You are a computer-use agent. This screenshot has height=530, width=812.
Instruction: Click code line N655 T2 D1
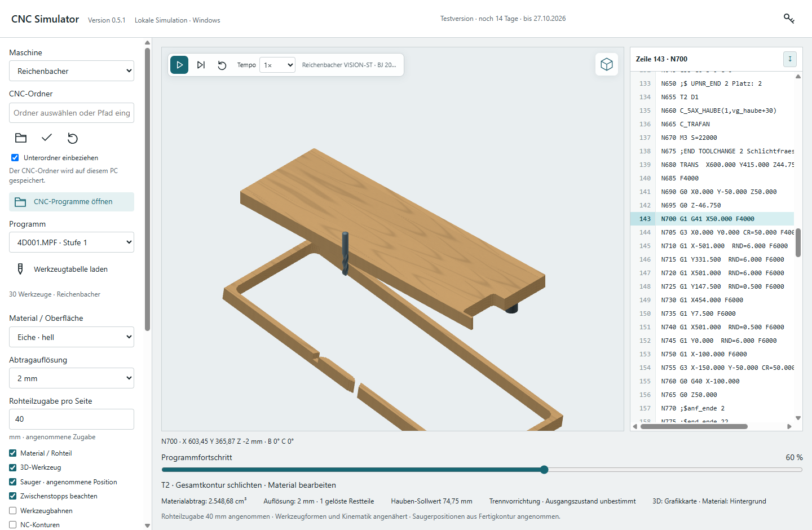pos(712,97)
